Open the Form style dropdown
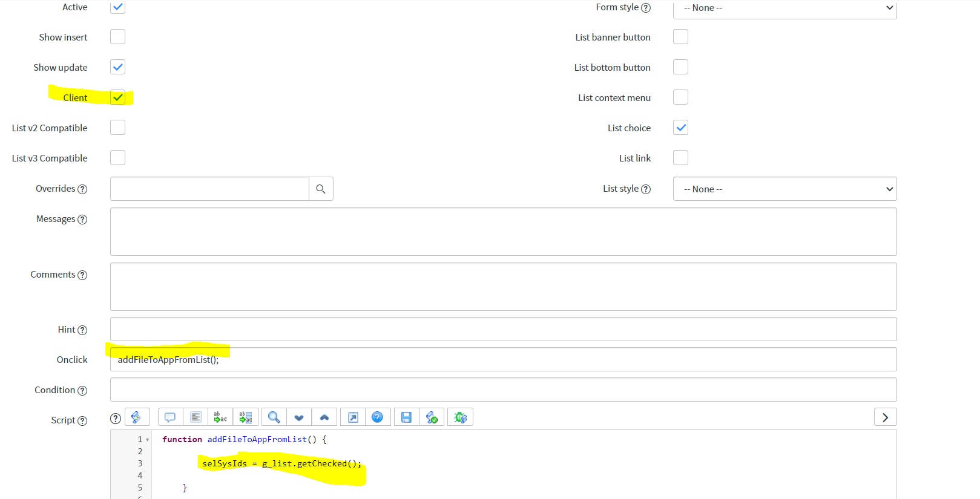980x499 pixels. (x=784, y=8)
